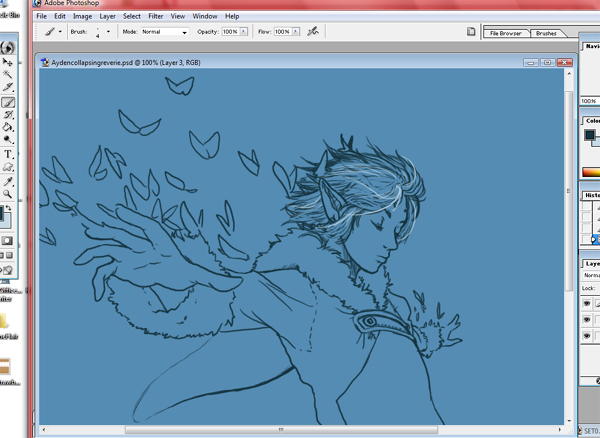Screen dimensions: 600x438
Task: Select the History Brush tool
Action: (8, 115)
